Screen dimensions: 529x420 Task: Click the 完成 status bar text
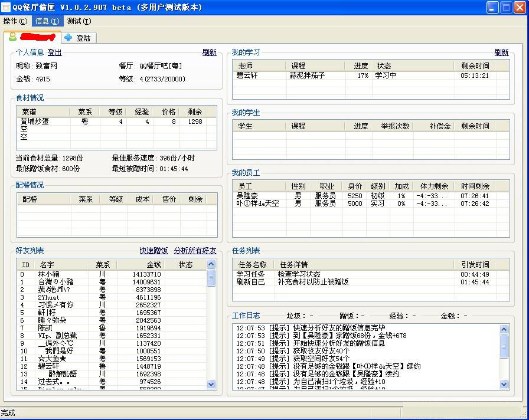coord(8,412)
